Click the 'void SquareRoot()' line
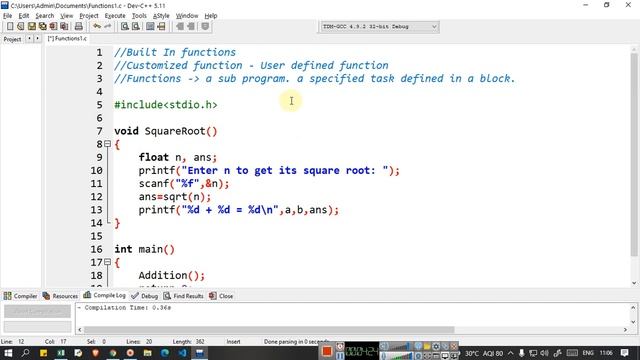640x360 pixels. [x=166, y=131]
